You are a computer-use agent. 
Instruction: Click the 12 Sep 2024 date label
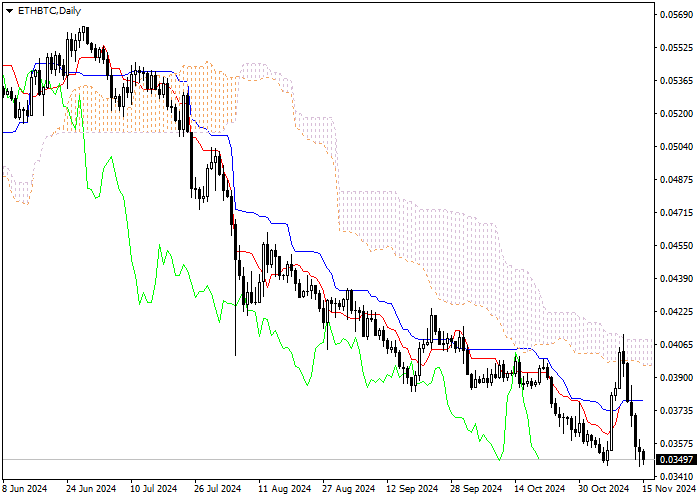(412, 489)
